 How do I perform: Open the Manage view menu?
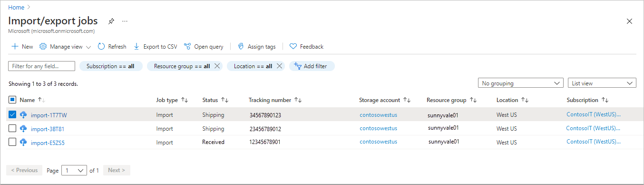pyautogui.click(x=65, y=47)
